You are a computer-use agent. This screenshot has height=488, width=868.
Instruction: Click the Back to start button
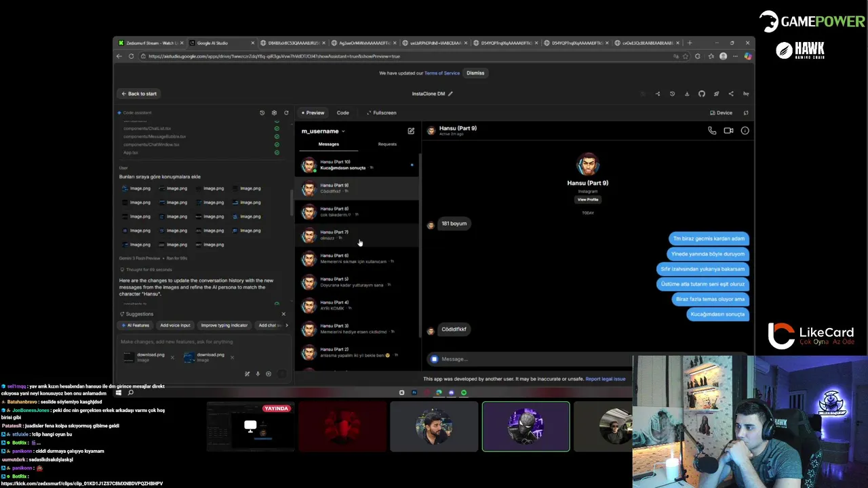coord(139,94)
